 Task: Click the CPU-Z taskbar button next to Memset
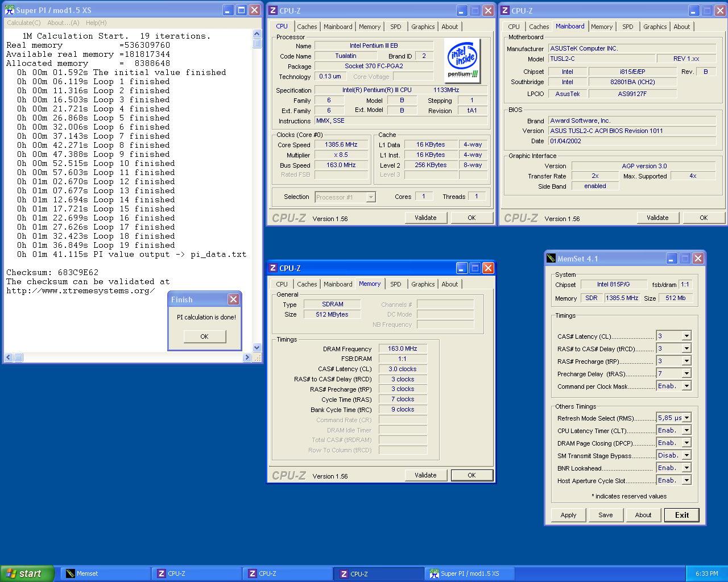pos(197,573)
